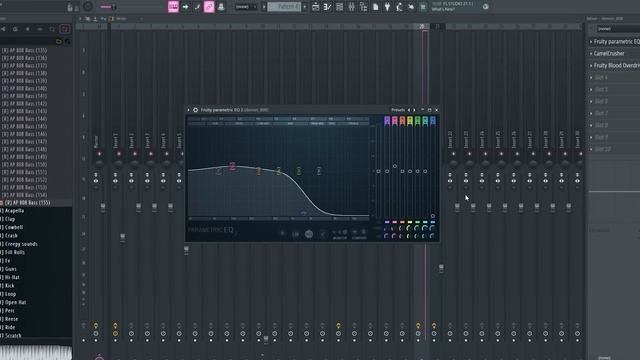Viewport: 640px width, 360px height.
Task: Click the project file page icon
Action: pyautogui.click(x=376, y=7)
